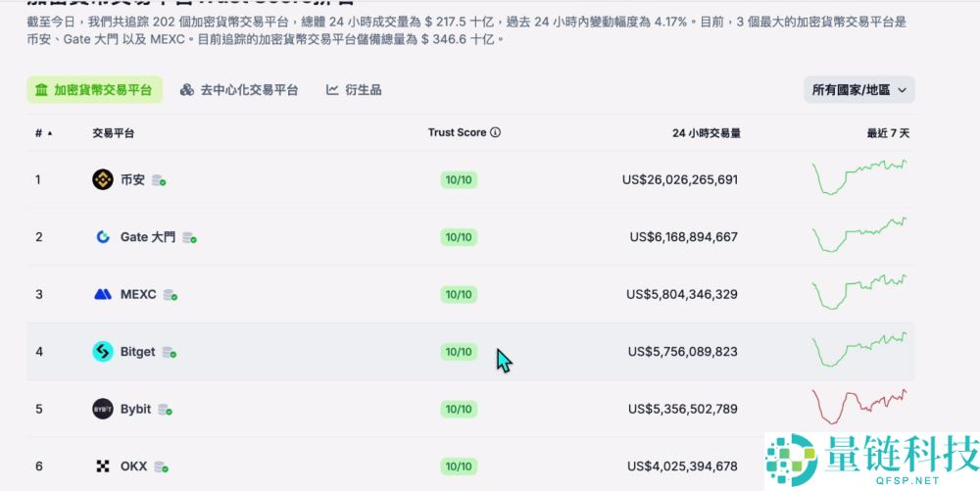Image resolution: width=980 pixels, height=491 pixels.
Task: Click the Bitget exchange logo icon
Action: pyautogui.click(x=103, y=351)
